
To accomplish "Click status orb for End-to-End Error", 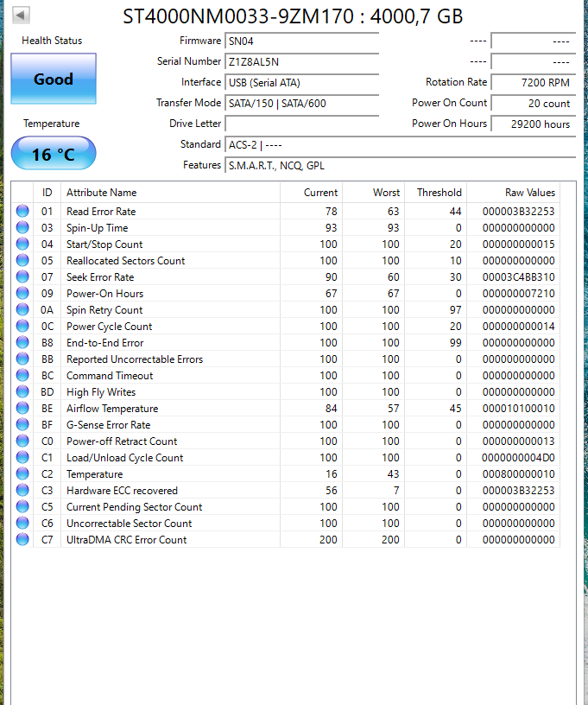I will (22, 342).
